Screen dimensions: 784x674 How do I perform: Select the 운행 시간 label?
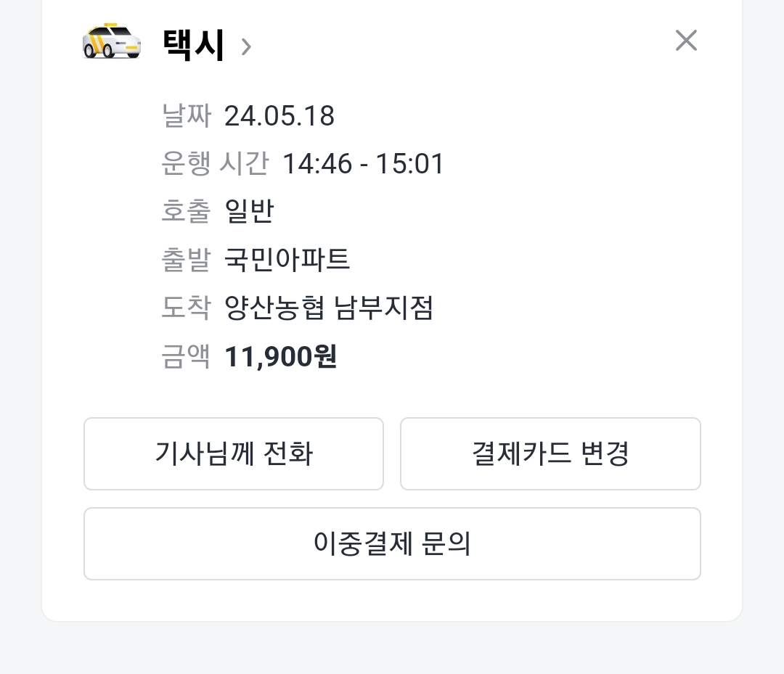(215, 164)
